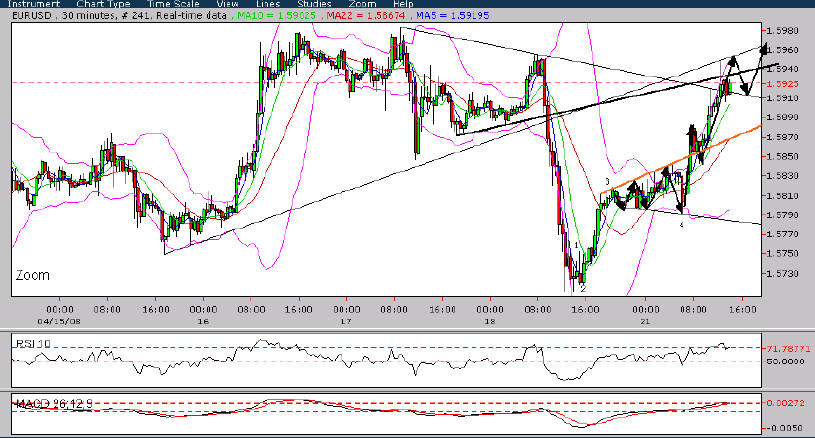Open the Zoom menu in menu bar
Viewport: 815px width, 438px height.
point(362,4)
